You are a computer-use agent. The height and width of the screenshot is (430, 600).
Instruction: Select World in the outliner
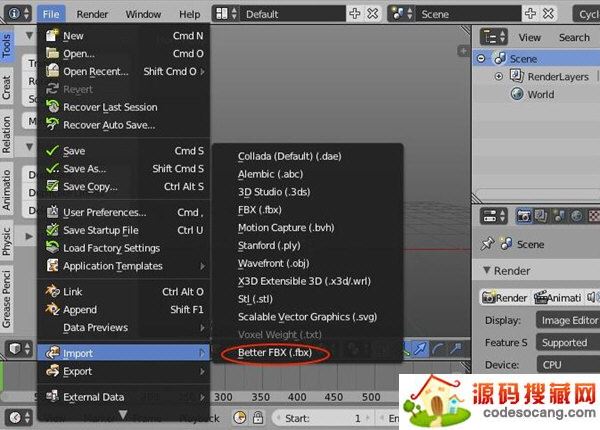540,94
